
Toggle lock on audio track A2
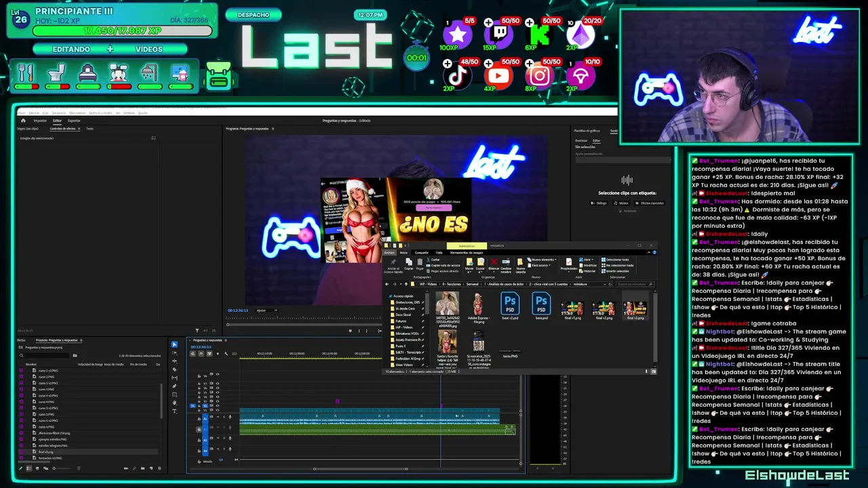[199, 429]
